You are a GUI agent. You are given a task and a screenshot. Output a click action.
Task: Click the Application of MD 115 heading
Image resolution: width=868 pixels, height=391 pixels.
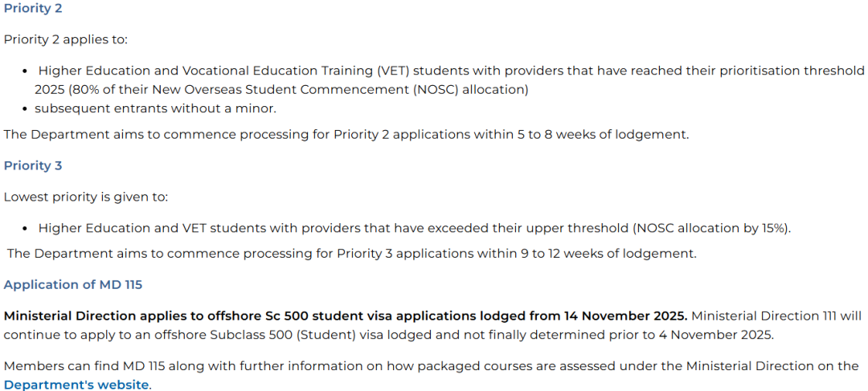pyautogui.click(x=73, y=284)
